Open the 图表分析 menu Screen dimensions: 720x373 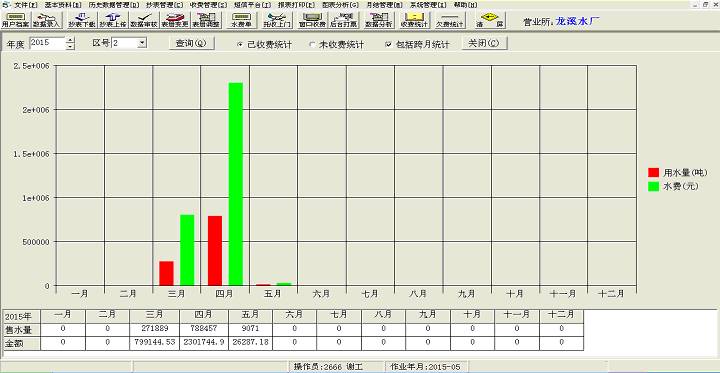click(340, 5)
